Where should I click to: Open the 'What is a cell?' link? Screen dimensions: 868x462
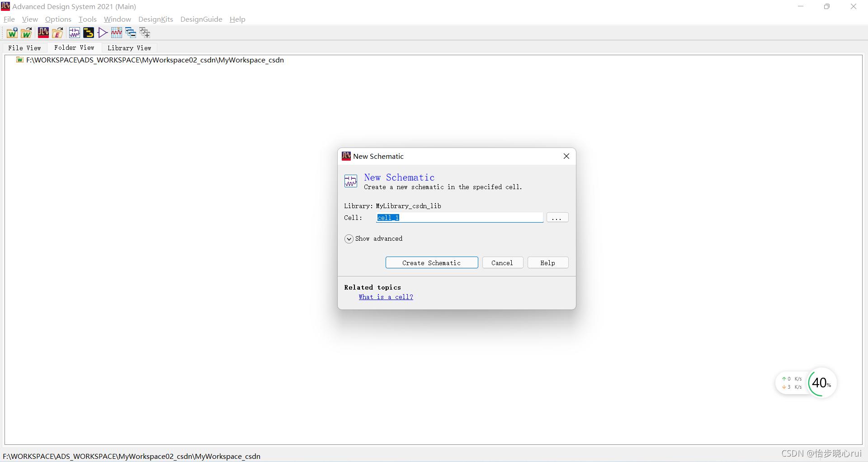(386, 297)
